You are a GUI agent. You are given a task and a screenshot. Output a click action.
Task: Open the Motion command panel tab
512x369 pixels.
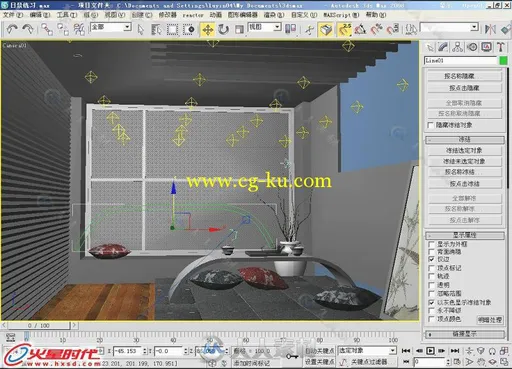pyautogui.click(x=472, y=47)
